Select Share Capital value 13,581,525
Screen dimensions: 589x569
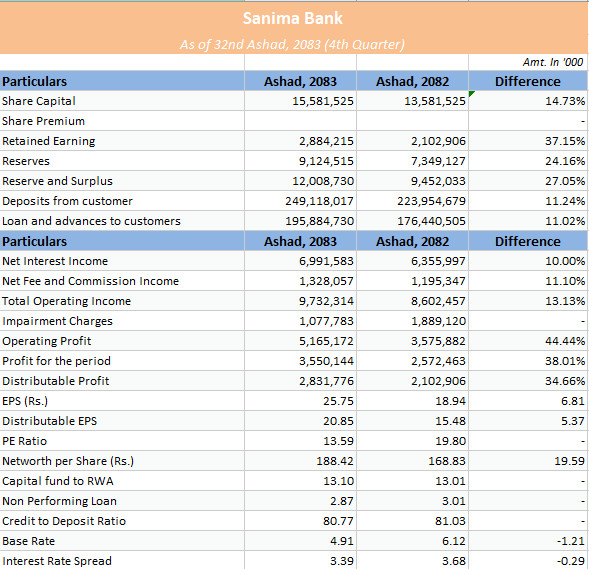point(435,101)
